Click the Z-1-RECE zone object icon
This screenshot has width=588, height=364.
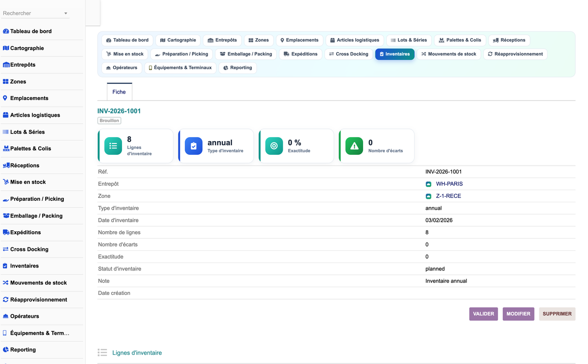(429, 196)
